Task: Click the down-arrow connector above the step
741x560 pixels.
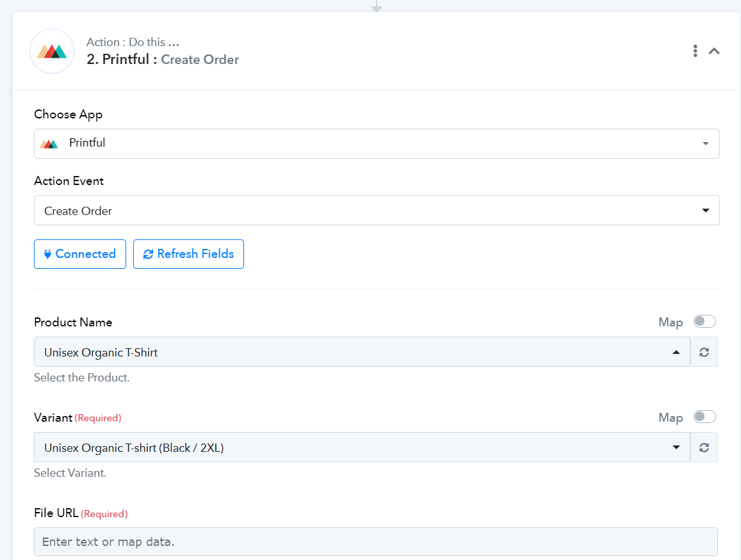Action: point(377,6)
